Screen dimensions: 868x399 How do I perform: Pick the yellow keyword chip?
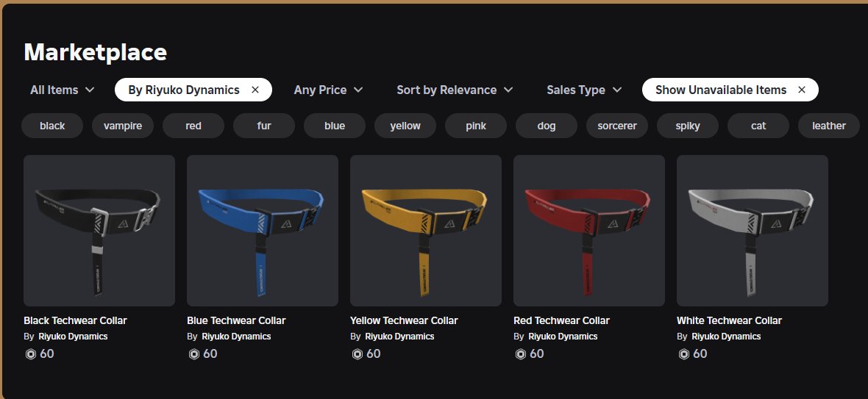pos(405,126)
